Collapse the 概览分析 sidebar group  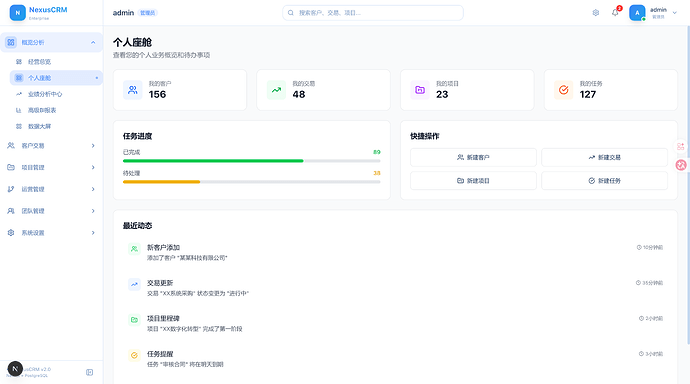point(93,42)
